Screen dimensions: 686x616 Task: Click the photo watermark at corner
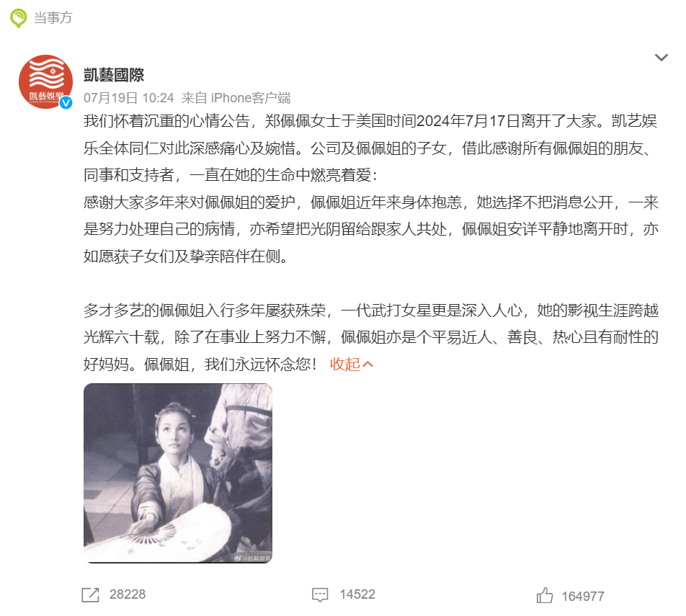[252, 558]
